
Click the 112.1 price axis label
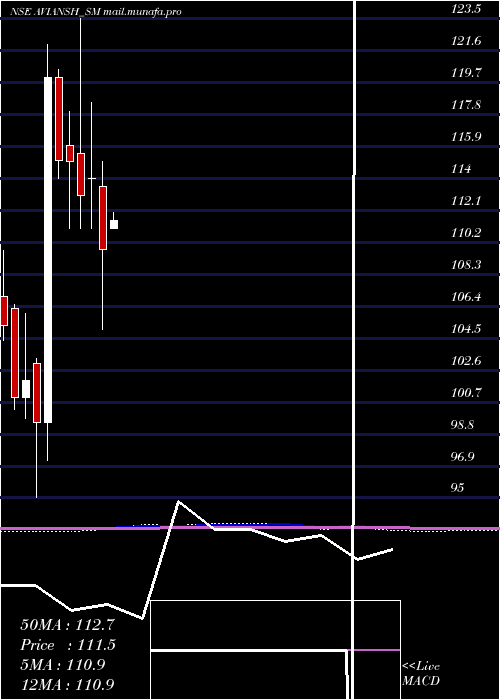466,201
